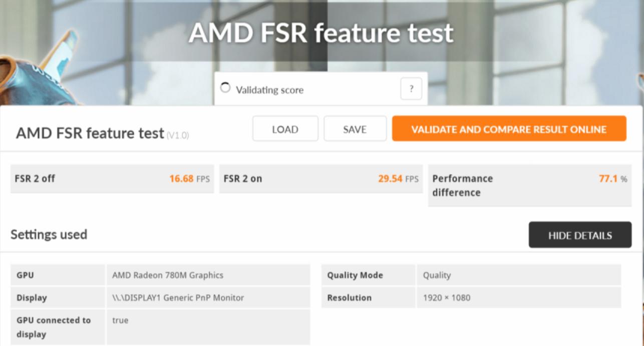
Task: Click the Performance difference 77.1 % tile
Action: (529, 186)
